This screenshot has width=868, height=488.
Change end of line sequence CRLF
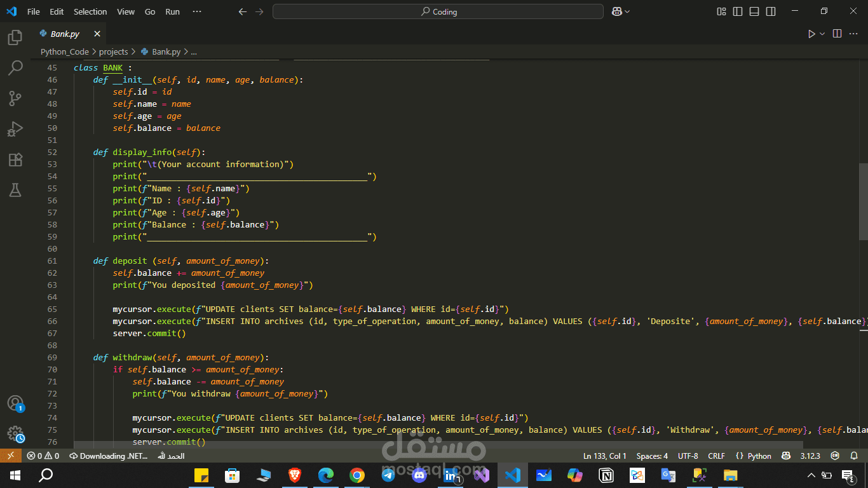tap(716, 456)
